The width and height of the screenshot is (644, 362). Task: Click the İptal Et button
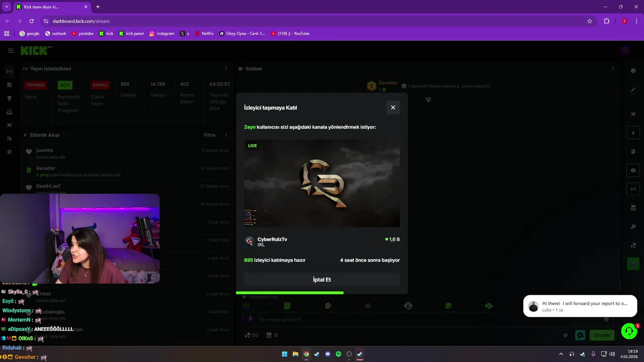click(x=322, y=280)
